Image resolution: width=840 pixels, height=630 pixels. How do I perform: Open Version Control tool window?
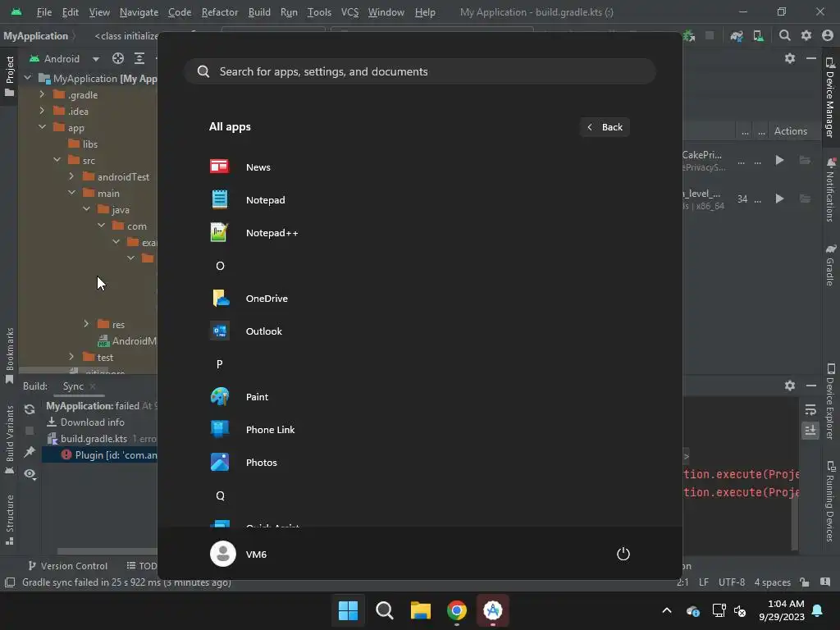coord(67,566)
